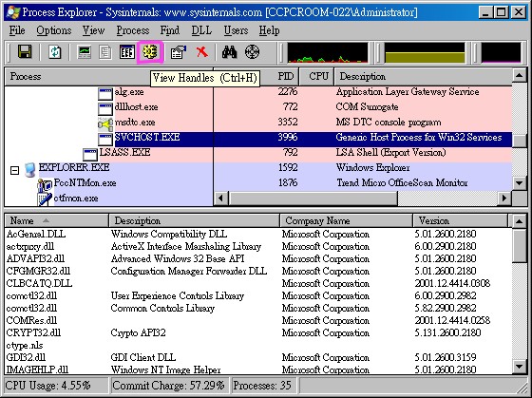Click process list scroll up arrow
The height and width of the screenshot is (398, 532).
pyautogui.click(x=520, y=75)
